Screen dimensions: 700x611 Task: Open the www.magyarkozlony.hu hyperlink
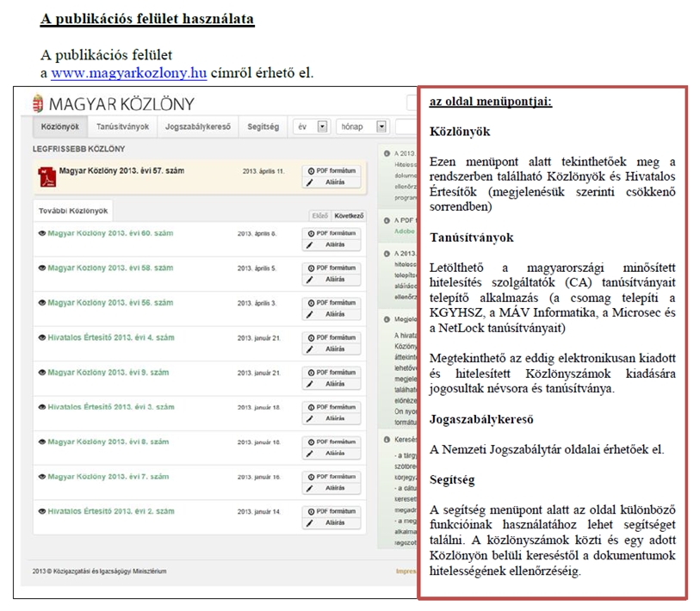click(128, 73)
